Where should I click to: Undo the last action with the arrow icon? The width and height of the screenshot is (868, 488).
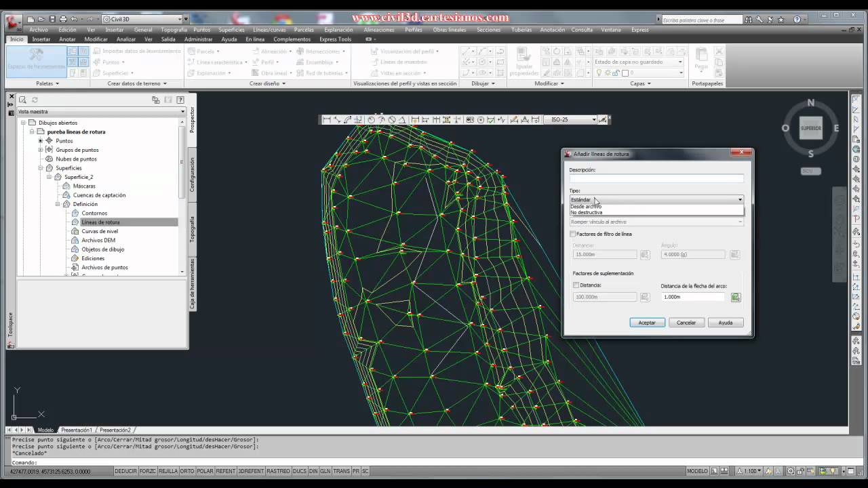click(x=73, y=19)
